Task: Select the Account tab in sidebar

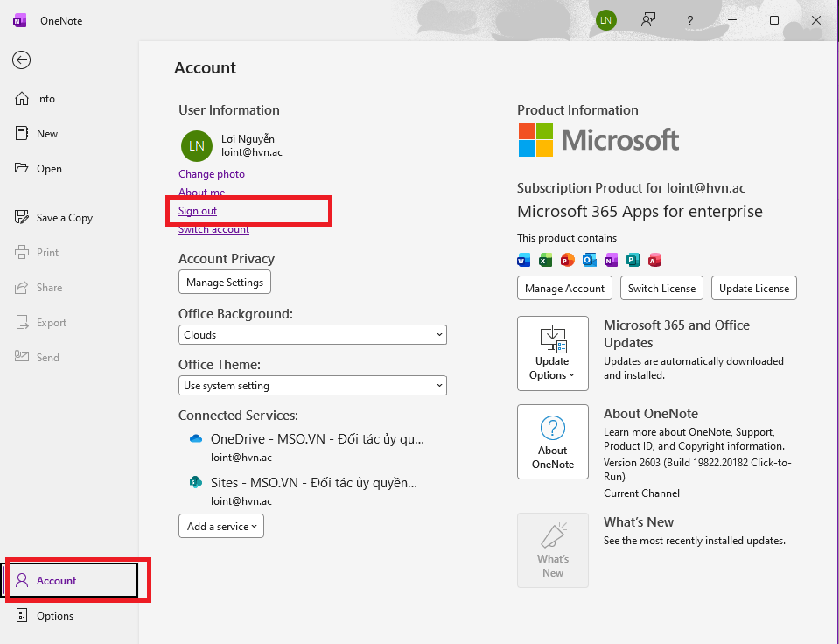Action: click(71, 580)
